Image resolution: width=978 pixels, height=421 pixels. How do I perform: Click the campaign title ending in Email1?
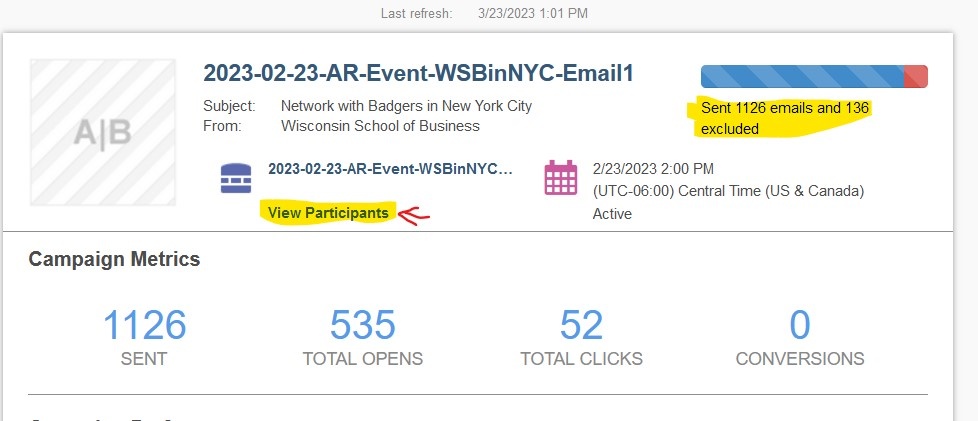(418, 73)
